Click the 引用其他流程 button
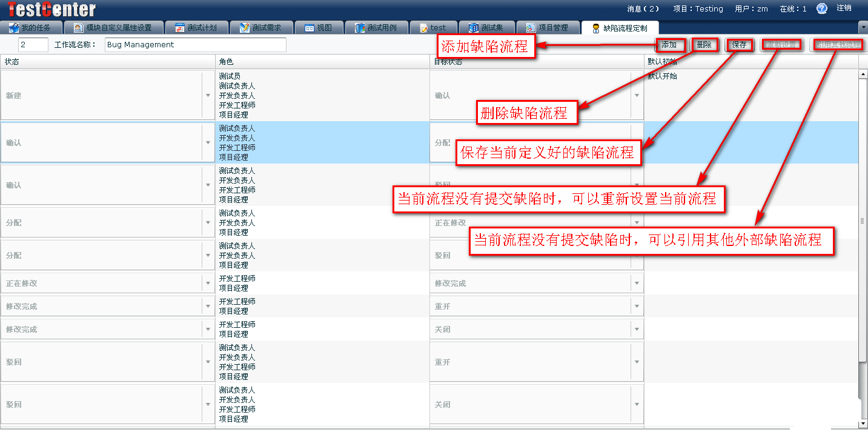 838,45
